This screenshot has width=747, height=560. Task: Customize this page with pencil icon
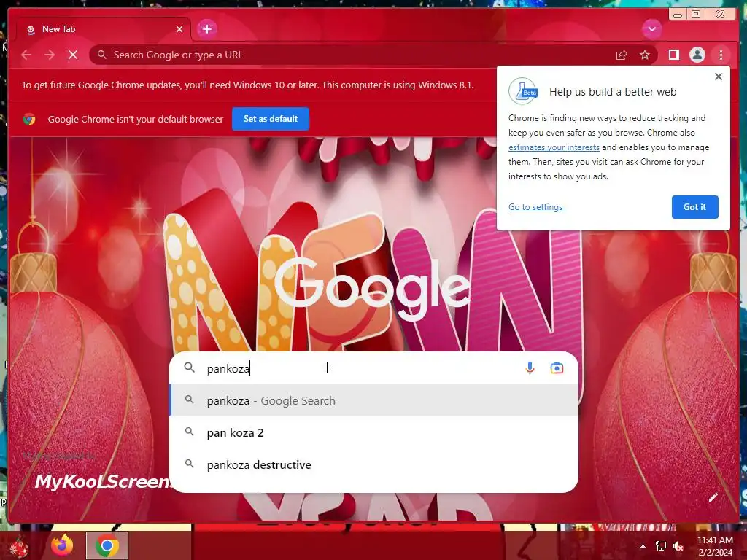713,497
